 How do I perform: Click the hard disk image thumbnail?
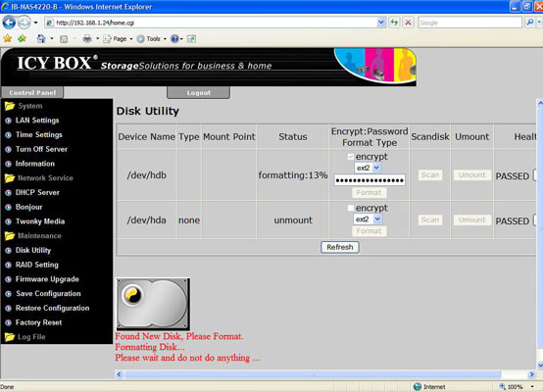coord(153,304)
